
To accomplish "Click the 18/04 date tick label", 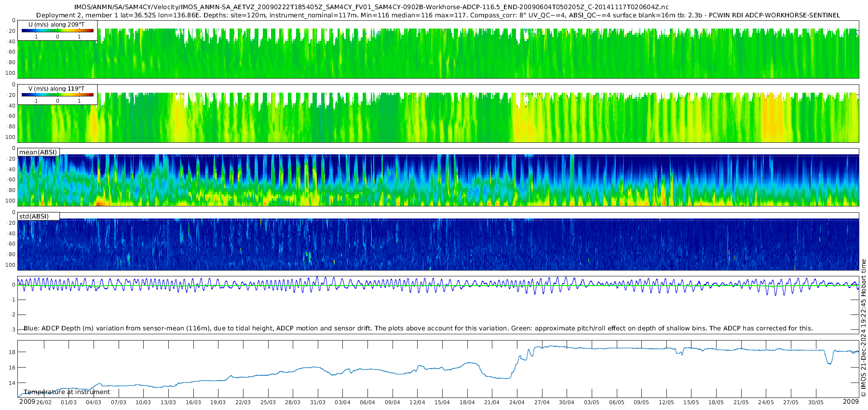I will click(467, 402).
